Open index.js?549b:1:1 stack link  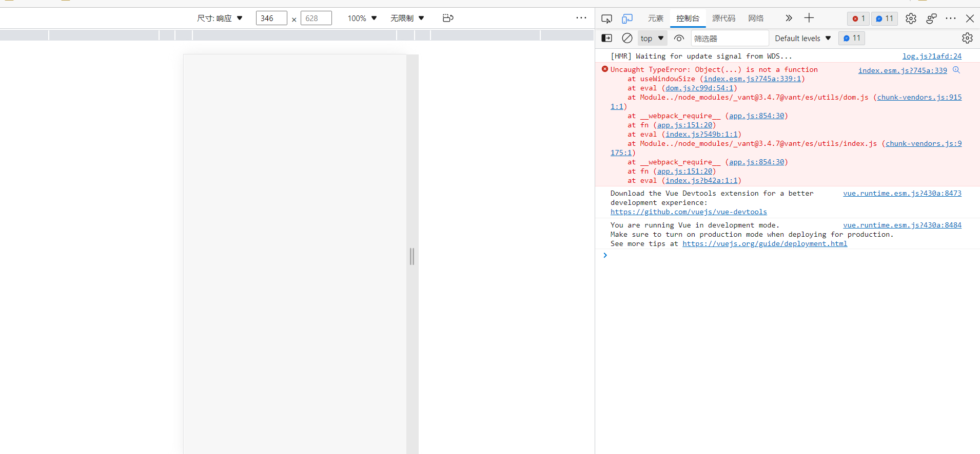[x=701, y=135]
